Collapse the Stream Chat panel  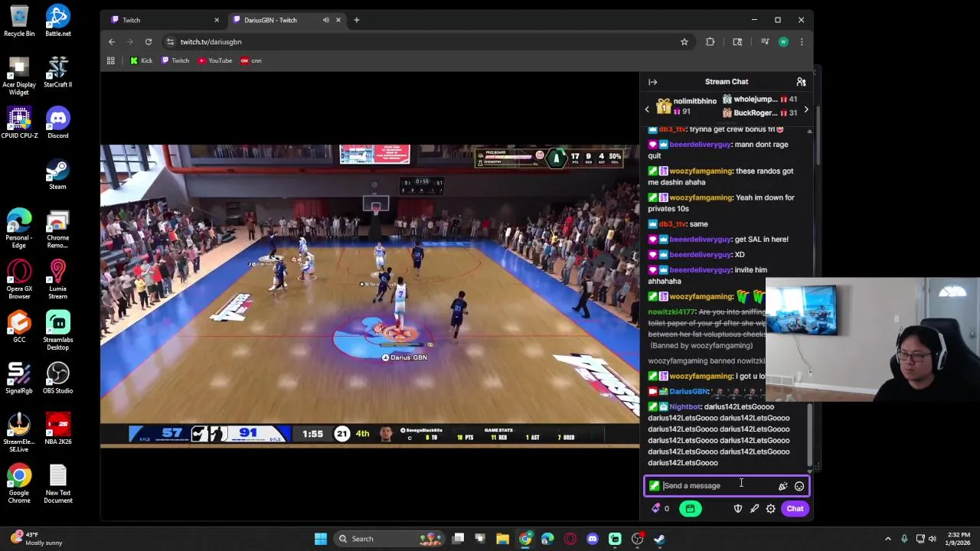pyautogui.click(x=652, y=82)
